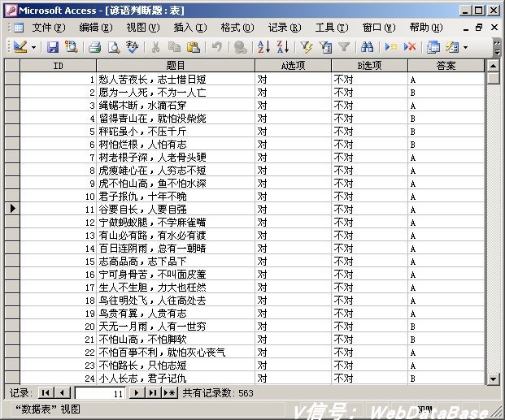Open the View (design) toolbar icon
The image size is (505, 420).
(x=20, y=47)
